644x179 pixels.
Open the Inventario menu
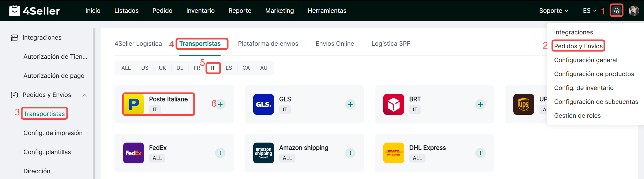(x=200, y=11)
